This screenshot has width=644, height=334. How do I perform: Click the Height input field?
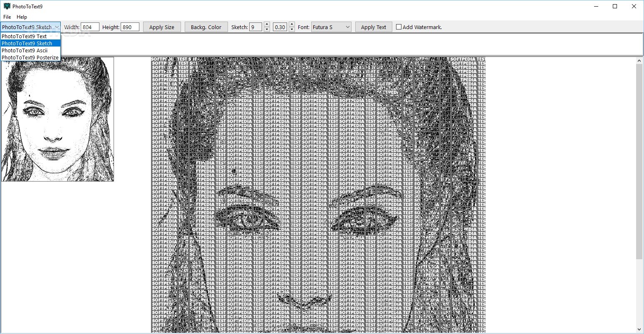point(130,27)
